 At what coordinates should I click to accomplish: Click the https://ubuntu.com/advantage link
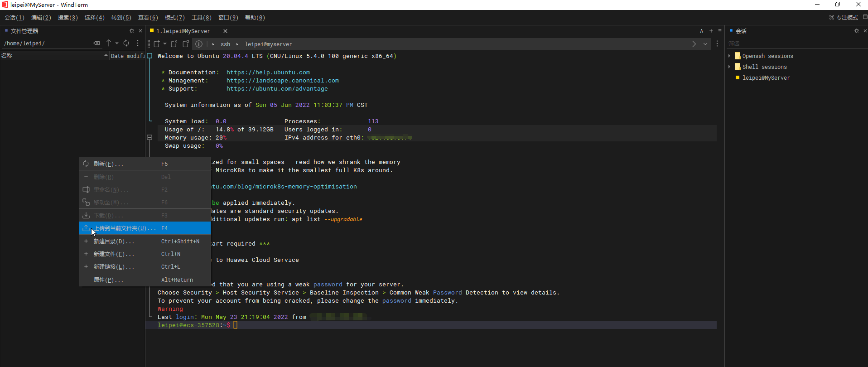277,88
